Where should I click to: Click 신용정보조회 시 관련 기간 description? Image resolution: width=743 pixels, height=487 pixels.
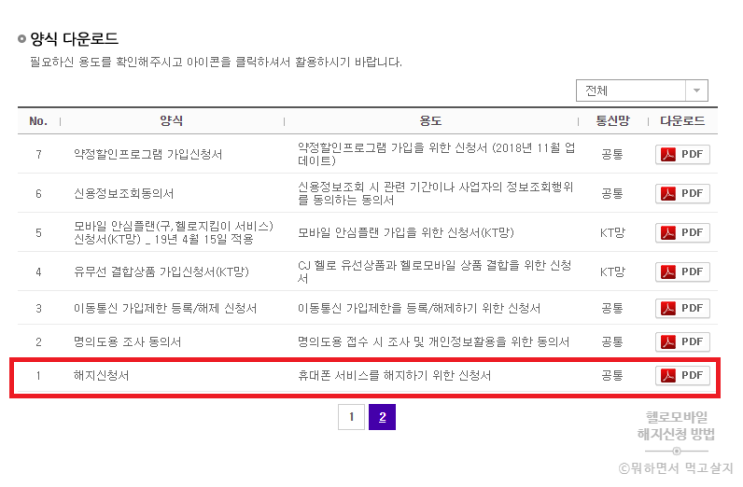(435, 194)
